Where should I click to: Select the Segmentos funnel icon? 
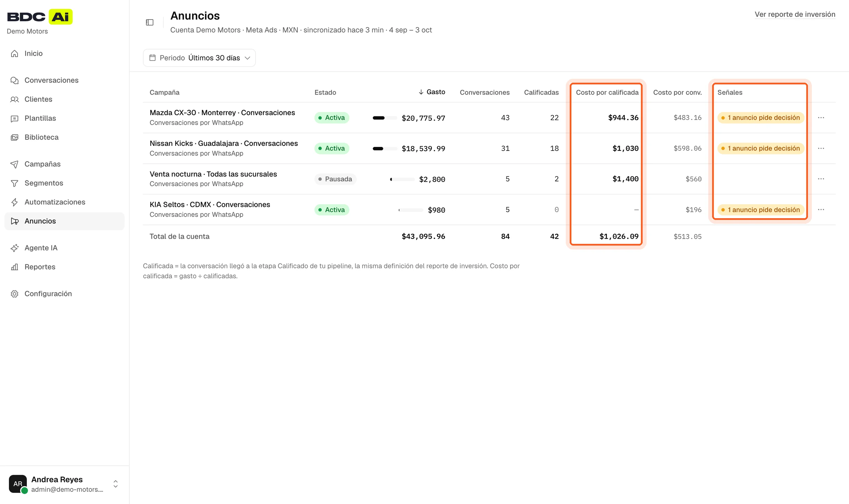pyautogui.click(x=14, y=183)
